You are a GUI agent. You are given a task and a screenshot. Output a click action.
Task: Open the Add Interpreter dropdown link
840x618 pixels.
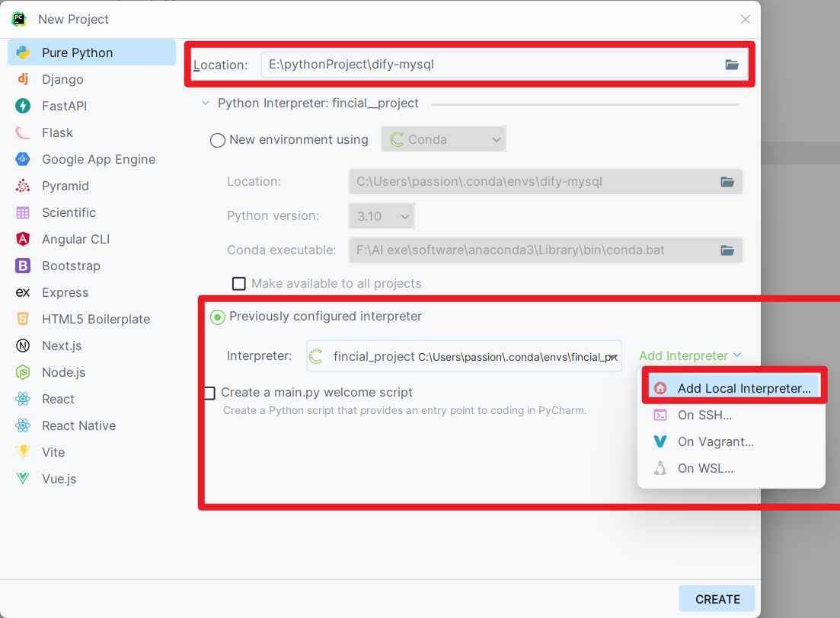point(690,356)
